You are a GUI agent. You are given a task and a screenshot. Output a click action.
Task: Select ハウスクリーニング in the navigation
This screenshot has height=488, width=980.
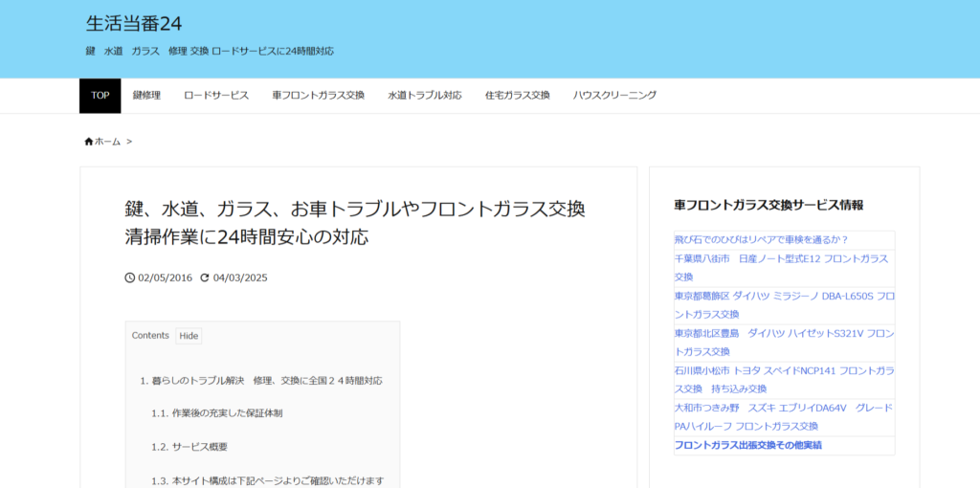[x=615, y=96]
